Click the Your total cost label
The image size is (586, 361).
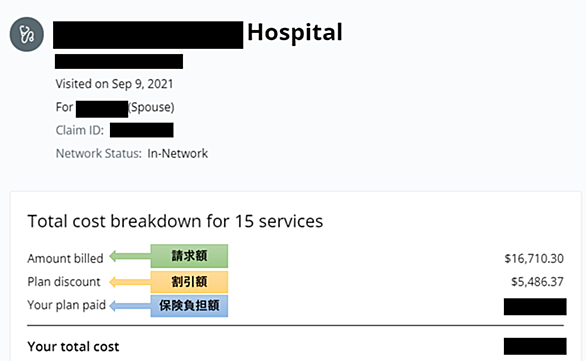click(x=73, y=347)
